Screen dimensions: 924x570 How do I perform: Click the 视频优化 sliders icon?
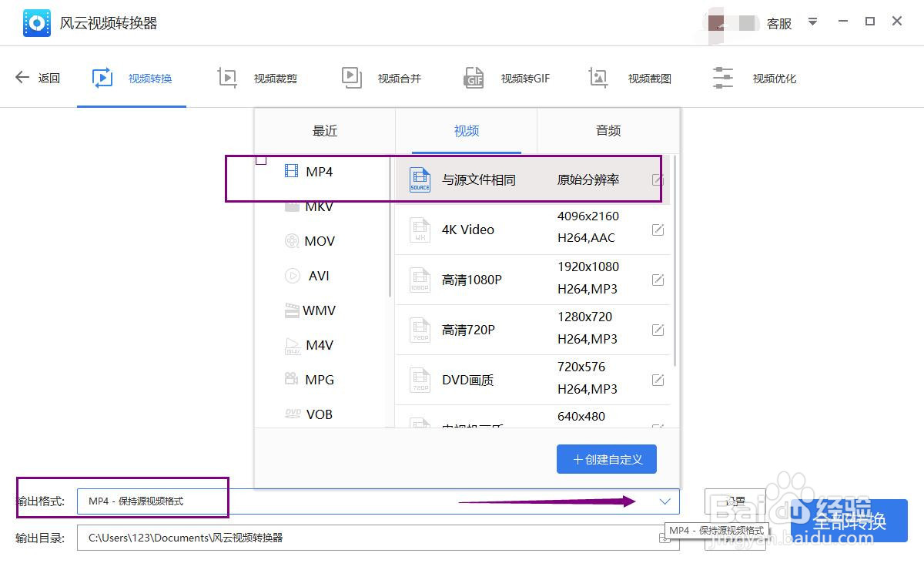point(723,78)
